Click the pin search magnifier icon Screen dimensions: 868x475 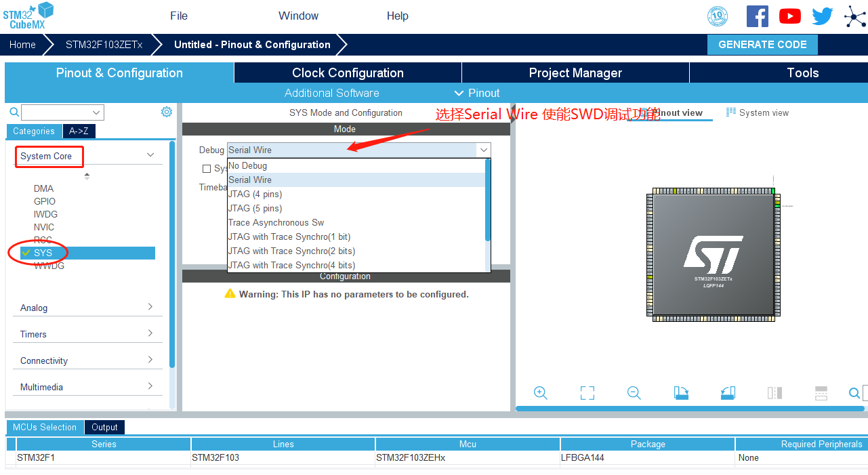[854, 393]
